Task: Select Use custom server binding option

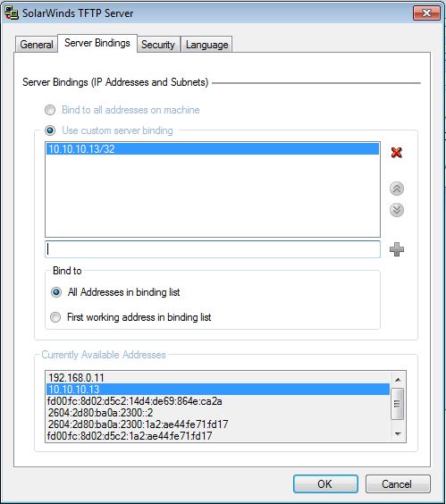Action: (50, 130)
